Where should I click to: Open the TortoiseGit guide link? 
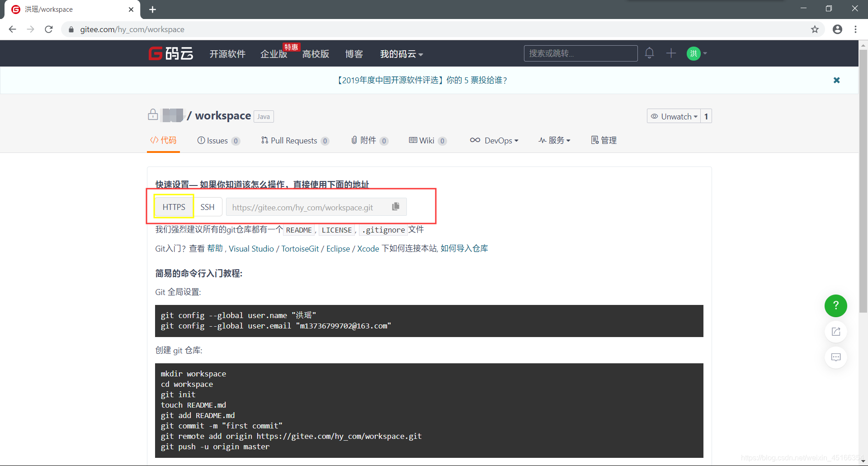(300, 248)
